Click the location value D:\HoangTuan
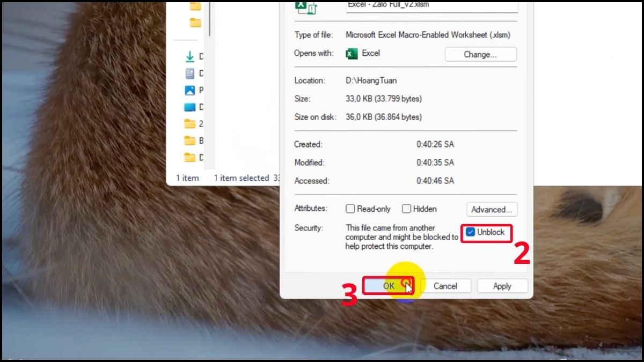Viewport: 644px width, 362px height. 371,80
